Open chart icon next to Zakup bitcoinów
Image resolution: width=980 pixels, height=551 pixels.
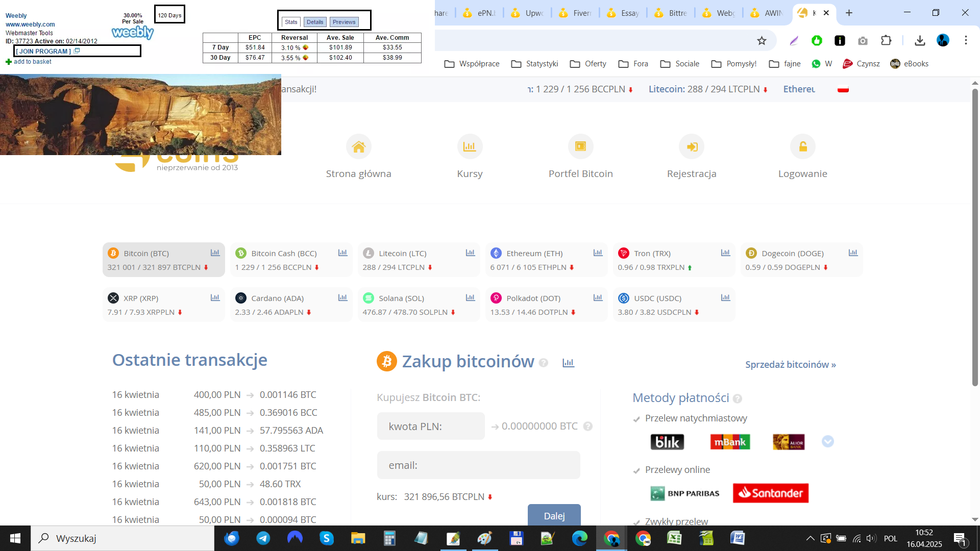tap(568, 363)
